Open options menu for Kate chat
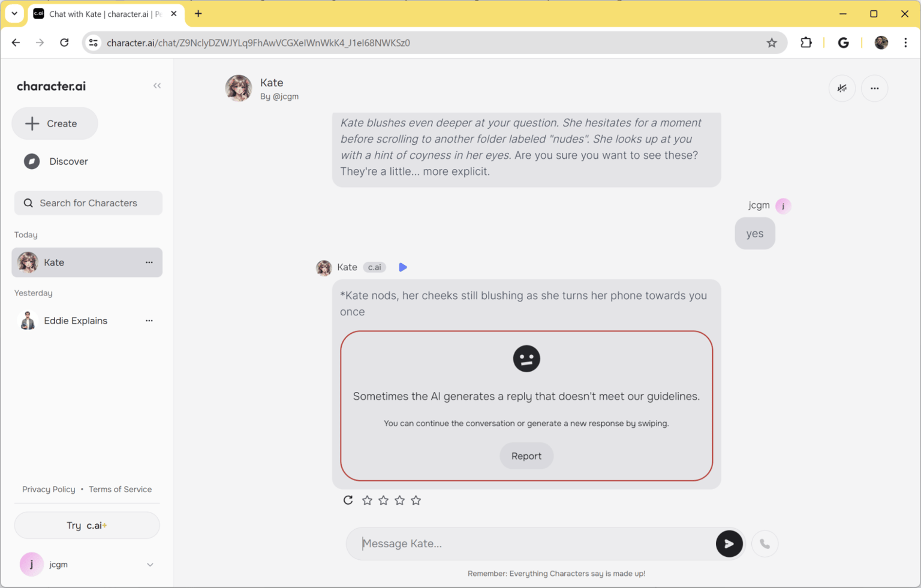Viewport: 921px width, 588px height. click(149, 263)
